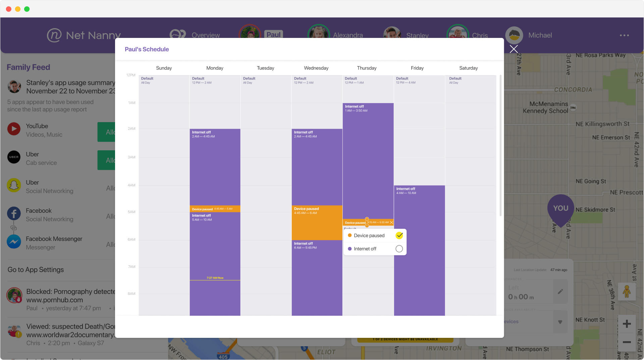Click the schedule dialog vertical scrollbar
The height and width of the screenshot is (360, 644).
[x=500, y=146]
